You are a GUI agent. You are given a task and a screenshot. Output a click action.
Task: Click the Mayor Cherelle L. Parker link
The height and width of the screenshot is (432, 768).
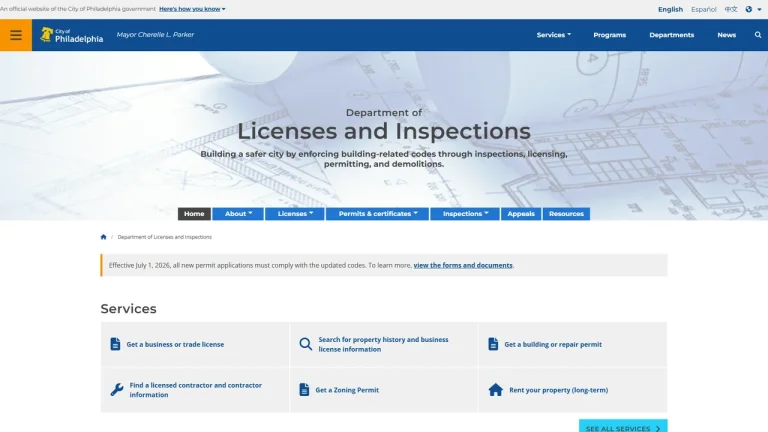[x=155, y=35]
